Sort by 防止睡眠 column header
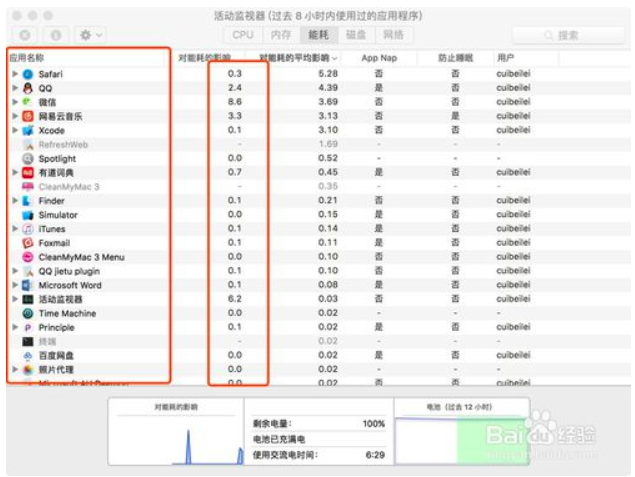 pos(456,58)
